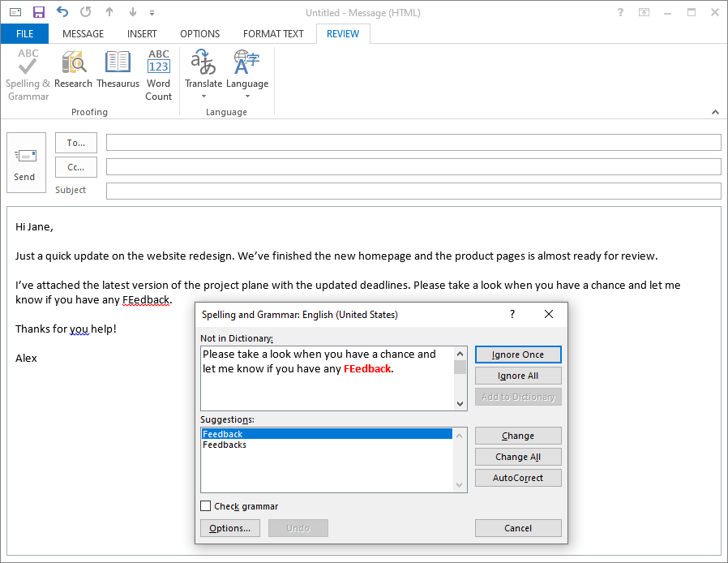Screen dimensions: 728x563
Task: Click the Cc... button
Action: pos(76,167)
